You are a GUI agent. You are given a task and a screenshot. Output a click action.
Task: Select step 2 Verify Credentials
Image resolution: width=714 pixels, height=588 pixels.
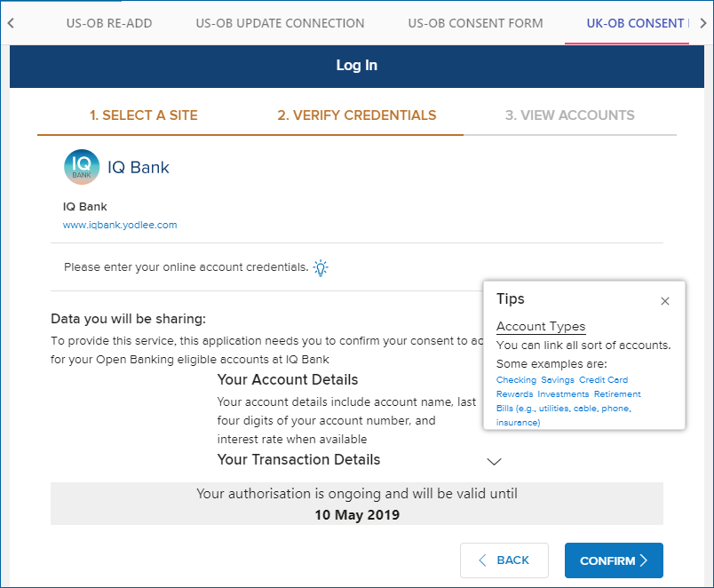point(357,115)
